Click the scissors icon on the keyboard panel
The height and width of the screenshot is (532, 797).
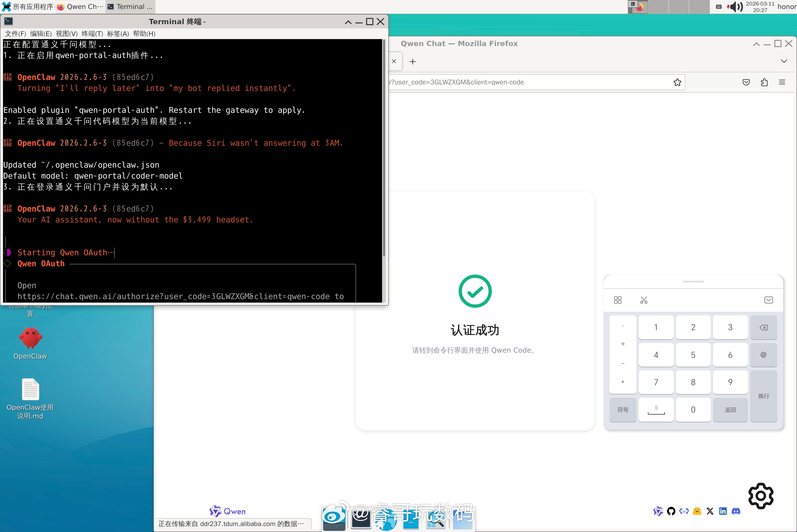coord(644,300)
